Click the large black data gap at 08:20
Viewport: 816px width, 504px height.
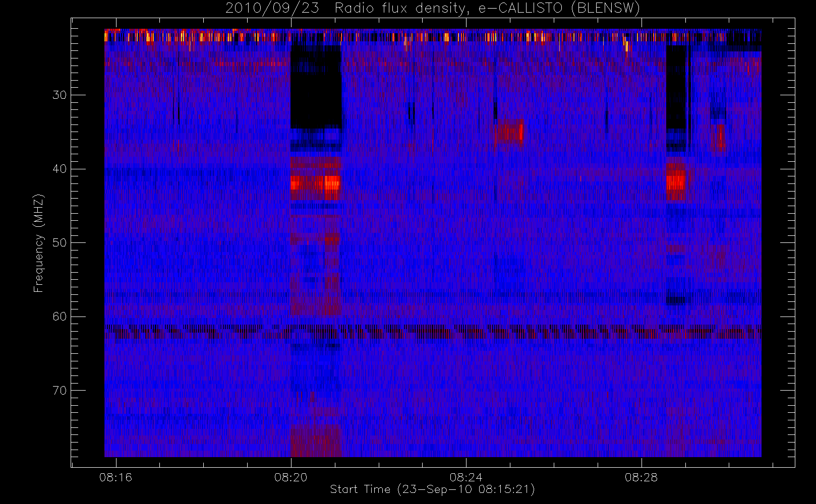tap(316, 87)
